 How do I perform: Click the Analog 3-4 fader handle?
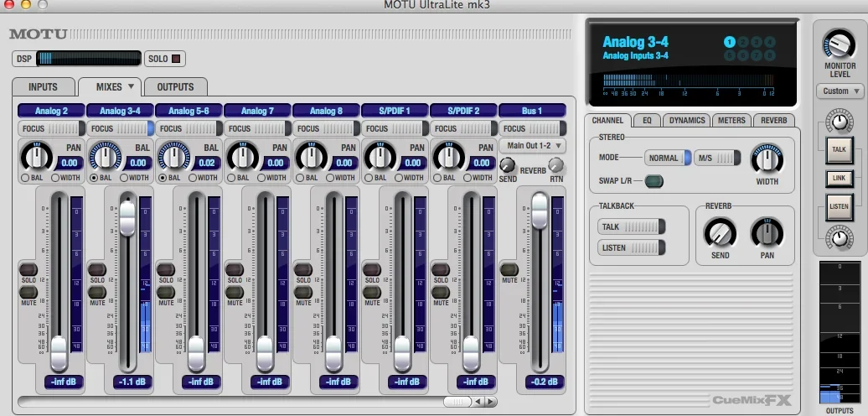(x=127, y=219)
